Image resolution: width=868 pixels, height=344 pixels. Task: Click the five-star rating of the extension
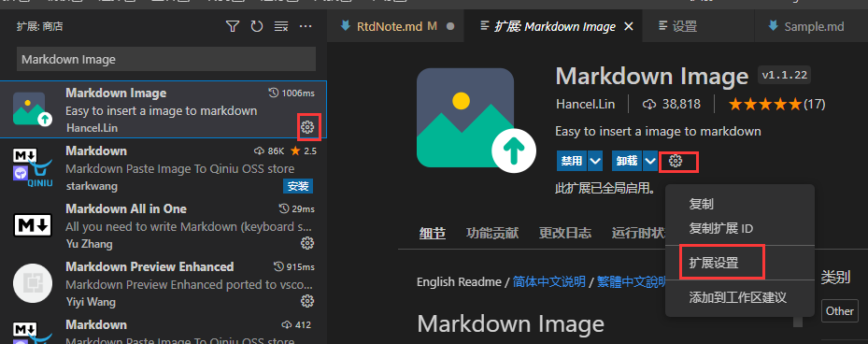(x=764, y=104)
